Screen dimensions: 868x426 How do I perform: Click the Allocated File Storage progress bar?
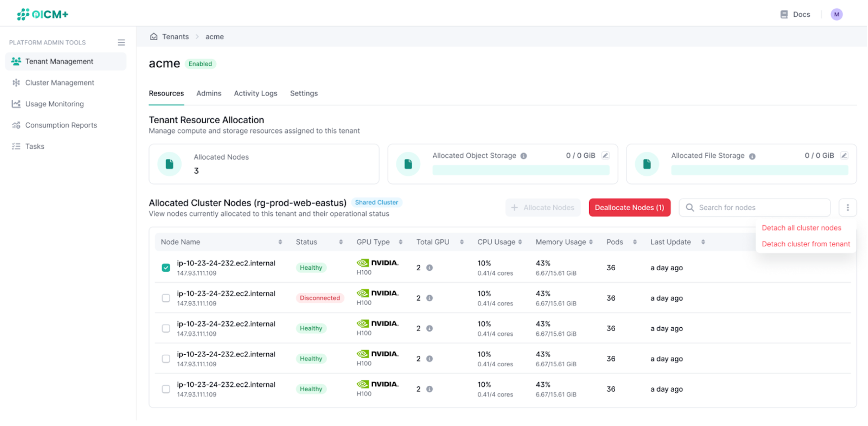tap(759, 170)
